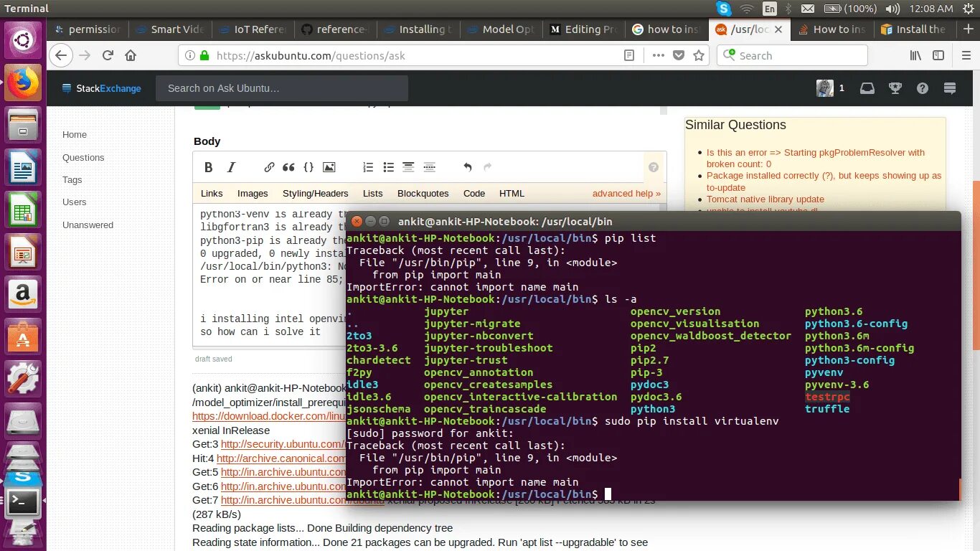This screenshot has width=980, height=551.
Task: Open Terminal from the Ubuntu launcher
Action: point(23,502)
